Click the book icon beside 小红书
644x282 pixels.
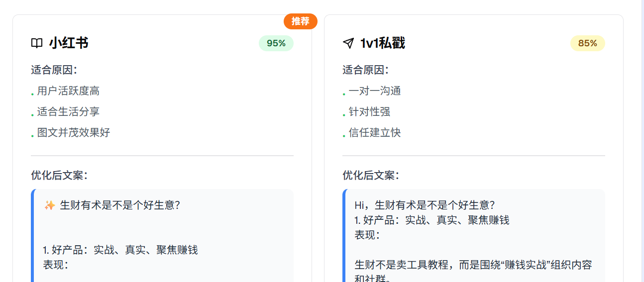37,43
